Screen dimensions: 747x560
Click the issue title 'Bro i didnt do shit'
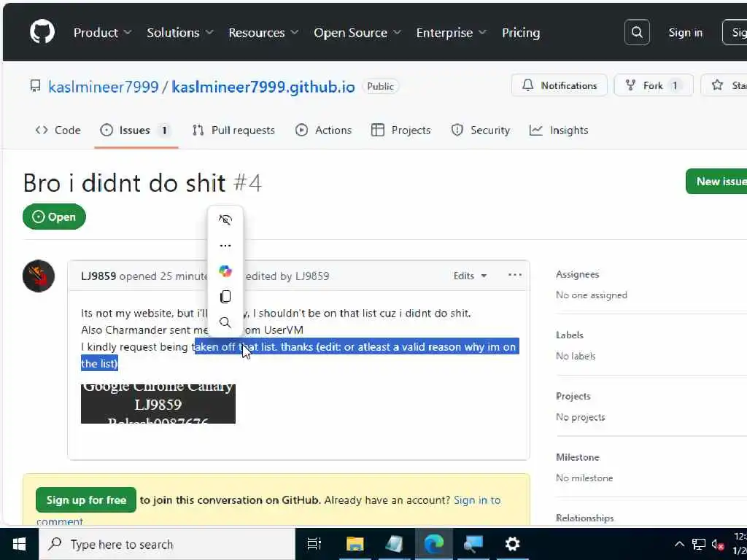click(x=124, y=183)
